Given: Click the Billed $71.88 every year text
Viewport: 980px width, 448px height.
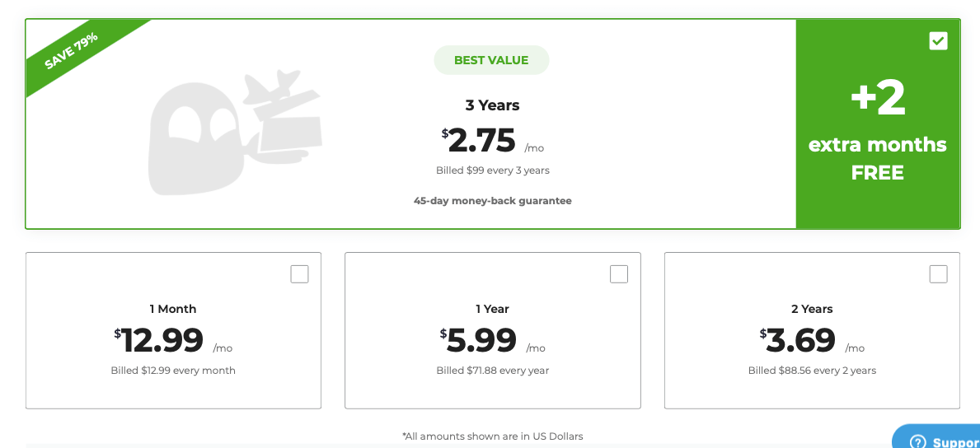Looking at the screenshot, I should (x=493, y=371).
